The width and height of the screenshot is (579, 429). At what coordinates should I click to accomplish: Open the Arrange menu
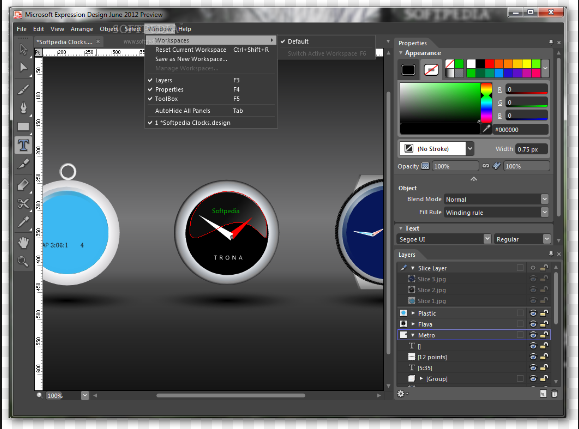click(x=82, y=29)
